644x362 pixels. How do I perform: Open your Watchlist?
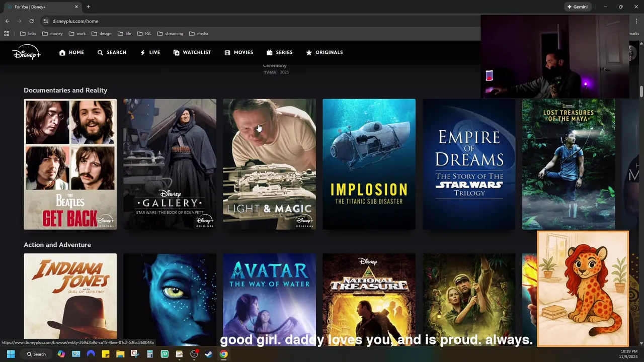[192, 52]
